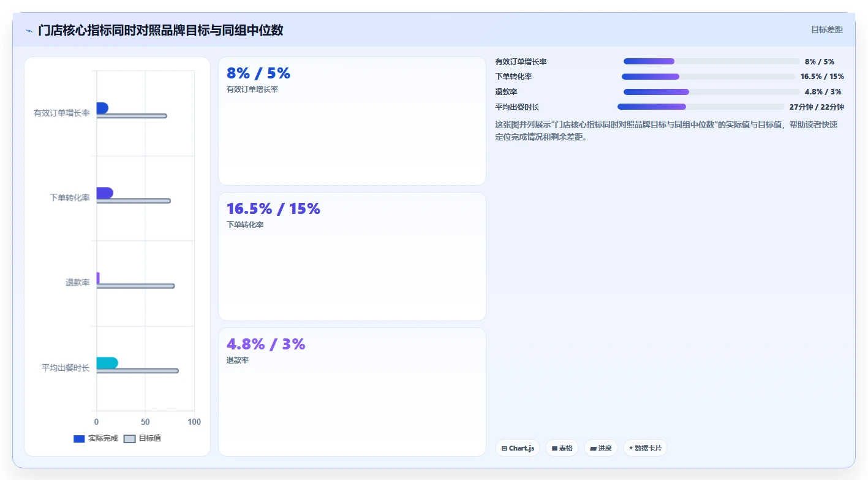Click the gray target bar for 下单转化率
Image resolution: width=868 pixels, height=480 pixels.
coord(134,201)
